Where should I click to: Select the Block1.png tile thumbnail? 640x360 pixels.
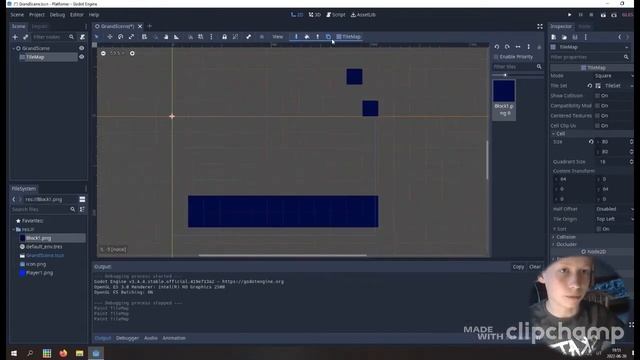(504, 99)
